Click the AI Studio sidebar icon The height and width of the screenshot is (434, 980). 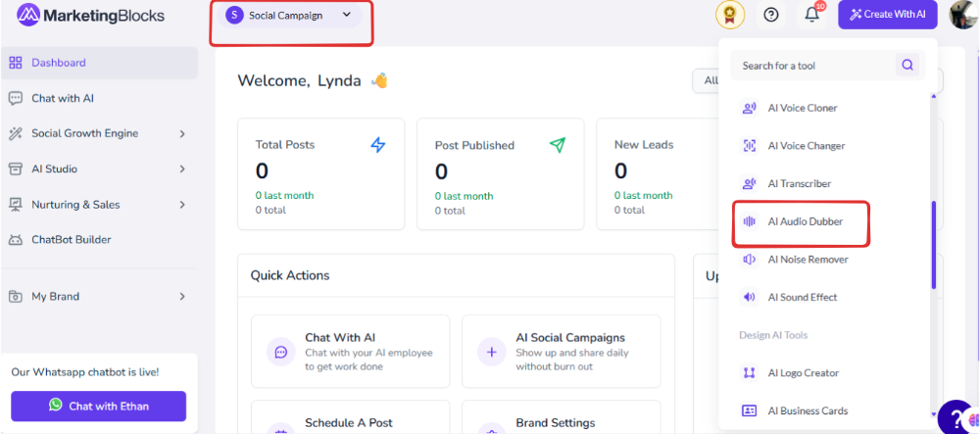click(16, 169)
